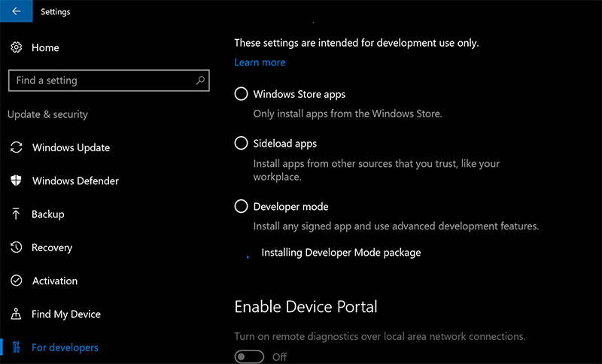Go to the Recovery section

(52, 247)
